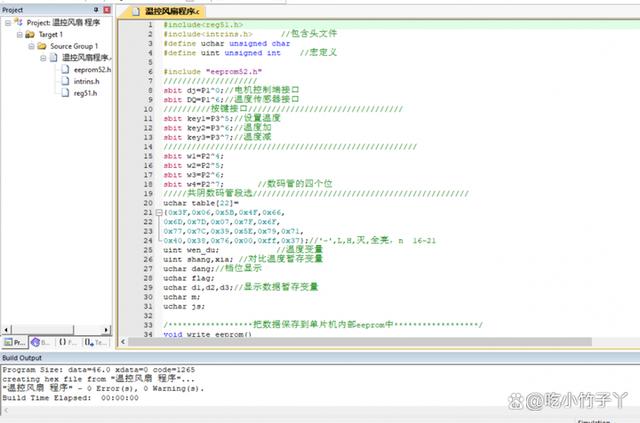Pin the Project panel with the pushpin
This screenshot has height=423, width=640.
[96, 10]
